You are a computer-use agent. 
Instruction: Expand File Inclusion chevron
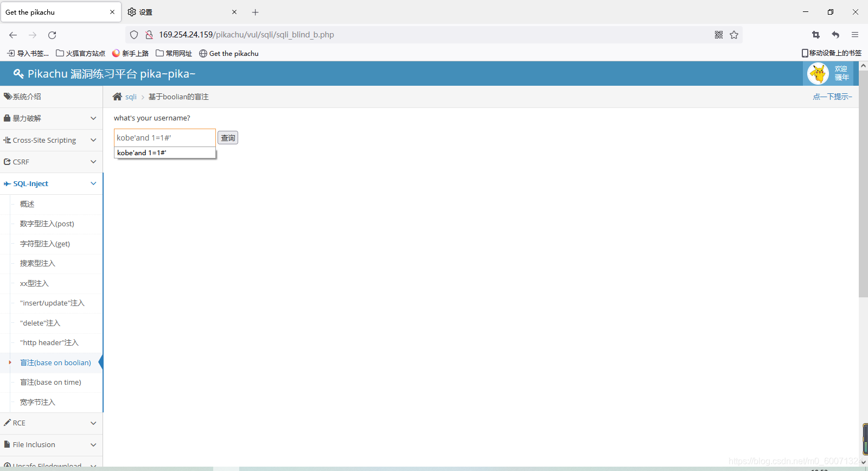[93, 444]
